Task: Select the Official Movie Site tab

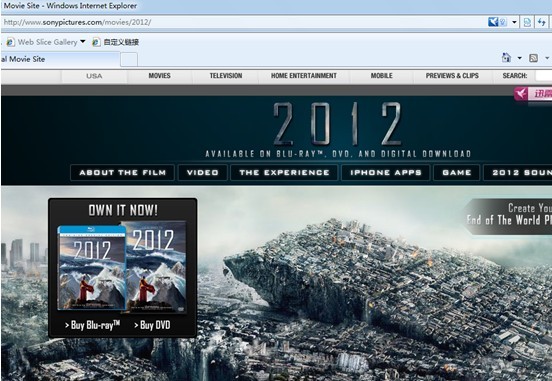Action: point(60,59)
